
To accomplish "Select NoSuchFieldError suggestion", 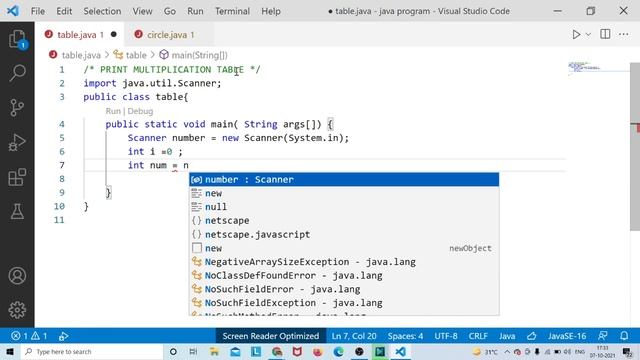I will [344, 289].
